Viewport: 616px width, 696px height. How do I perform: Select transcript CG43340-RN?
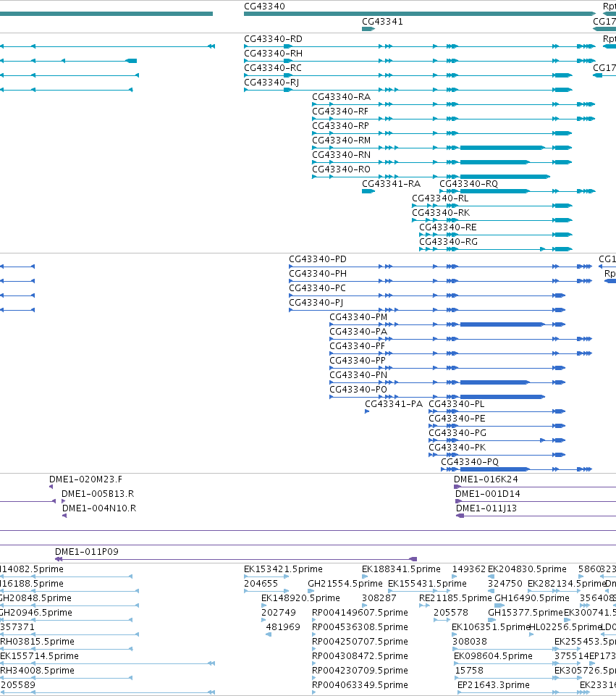342,155
